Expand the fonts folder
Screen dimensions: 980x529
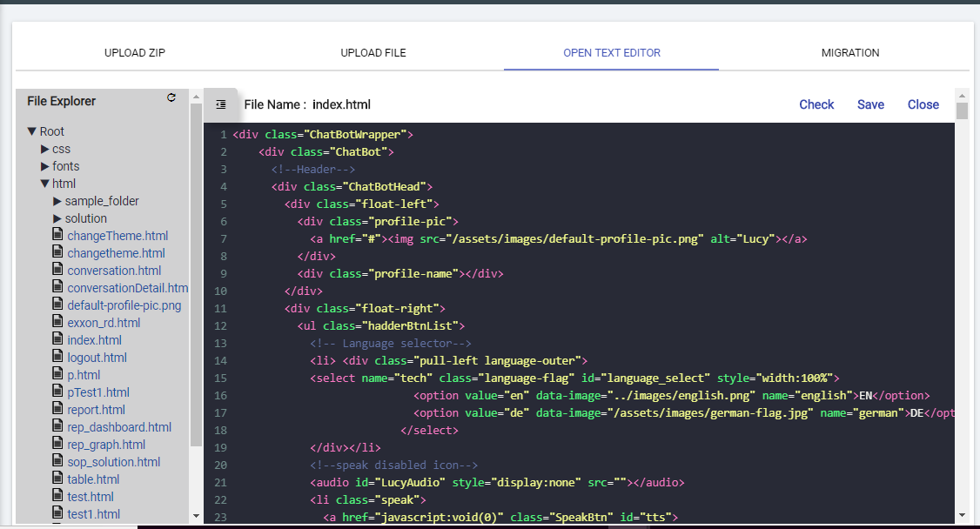[45, 167]
